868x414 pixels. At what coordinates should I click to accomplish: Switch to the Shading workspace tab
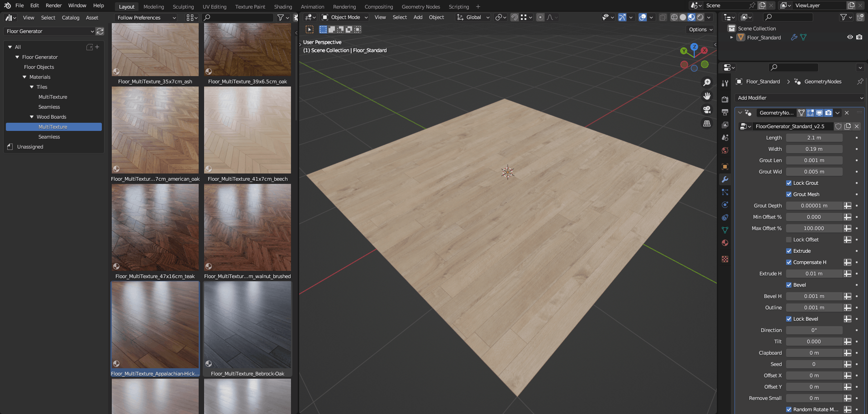(x=283, y=7)
